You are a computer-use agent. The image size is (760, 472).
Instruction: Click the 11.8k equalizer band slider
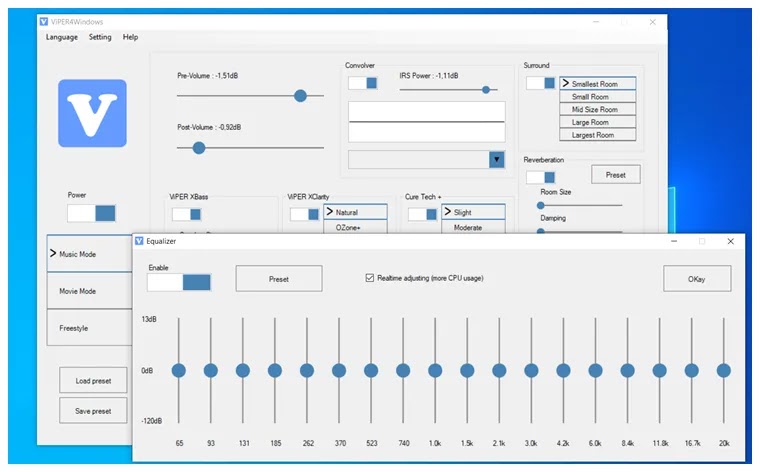point(660,371)
